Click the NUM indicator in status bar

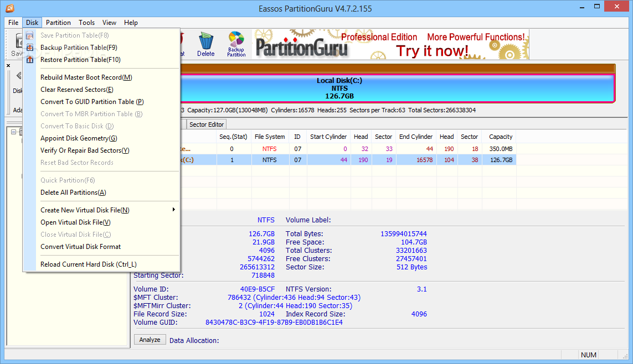point(588,355)
